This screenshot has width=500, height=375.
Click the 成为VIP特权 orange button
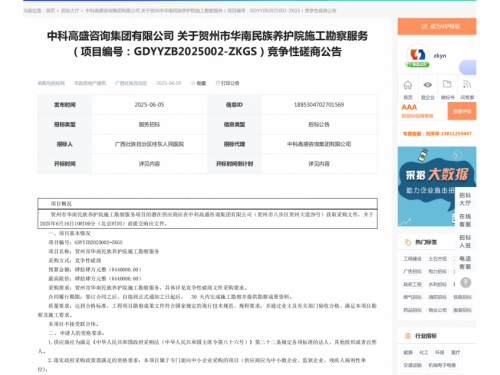pos(437,26)
